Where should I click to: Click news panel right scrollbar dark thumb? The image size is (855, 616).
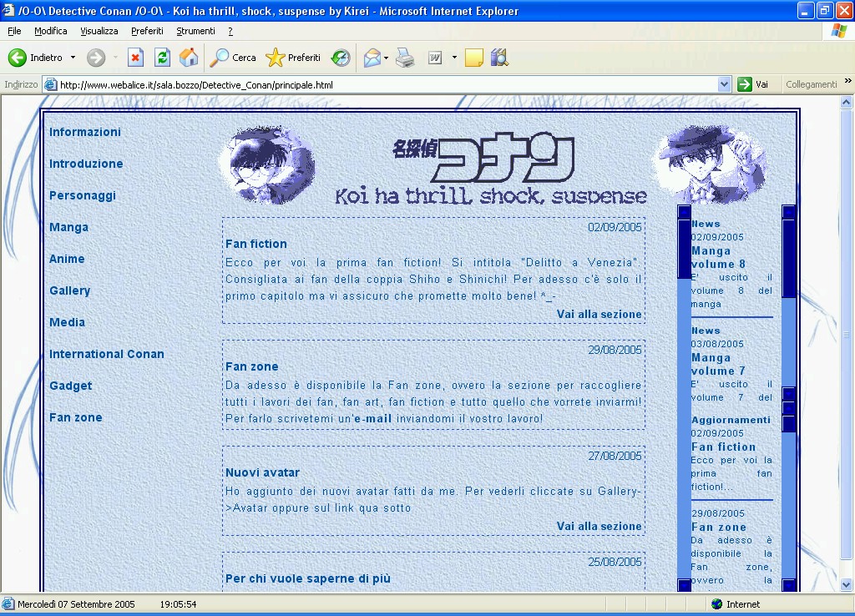[x=788, y=259]
